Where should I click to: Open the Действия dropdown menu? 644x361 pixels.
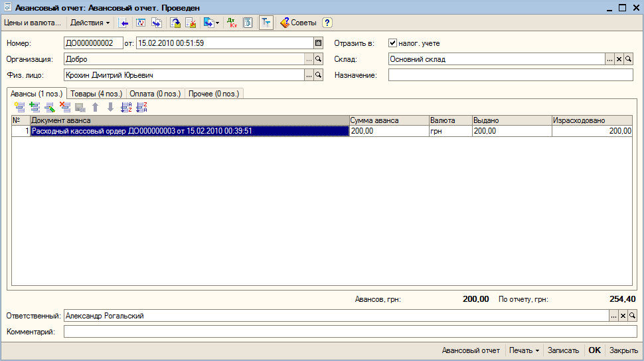(x=90, y=23)
